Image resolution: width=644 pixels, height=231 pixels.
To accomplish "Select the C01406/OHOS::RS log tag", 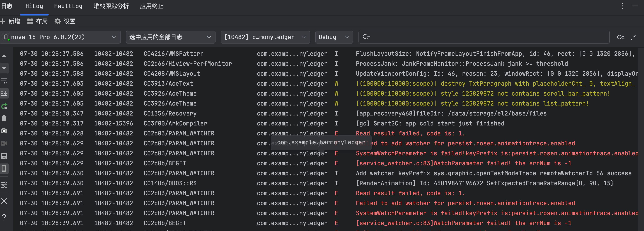I will [x=170, y=183].
